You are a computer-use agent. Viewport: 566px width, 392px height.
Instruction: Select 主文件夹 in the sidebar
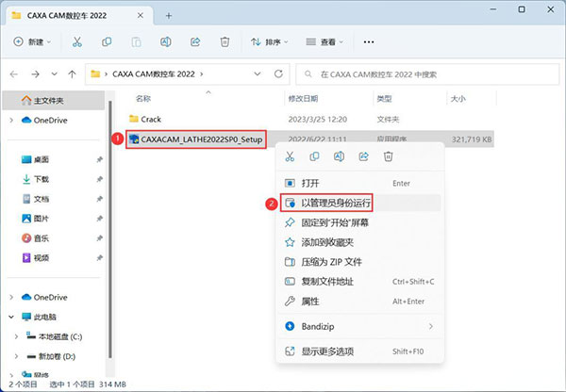tap(54, 101)
